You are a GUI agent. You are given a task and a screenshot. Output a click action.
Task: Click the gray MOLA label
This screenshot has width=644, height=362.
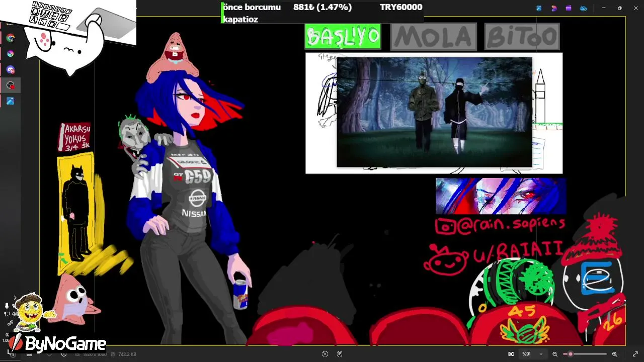[x=433, y=37]
